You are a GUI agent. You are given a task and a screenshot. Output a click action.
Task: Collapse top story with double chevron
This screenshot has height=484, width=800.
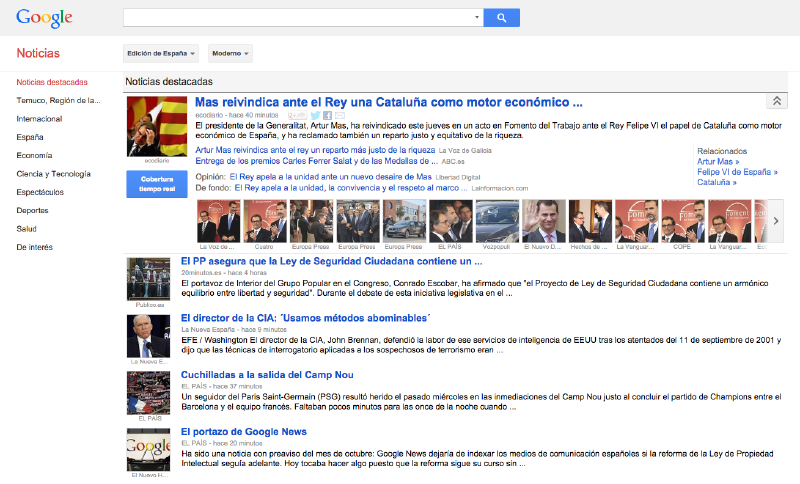(x=777, y=101)
